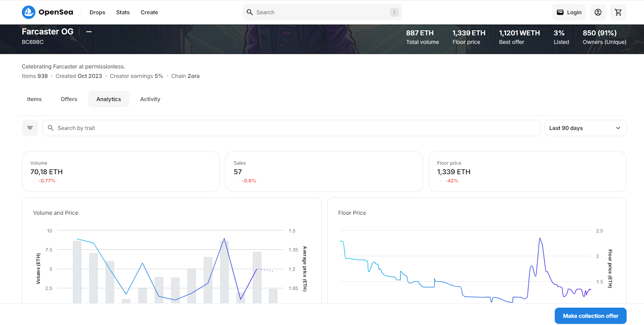
Task: Click the Floor Price chart peak line
Action: [x=540, y=239]
